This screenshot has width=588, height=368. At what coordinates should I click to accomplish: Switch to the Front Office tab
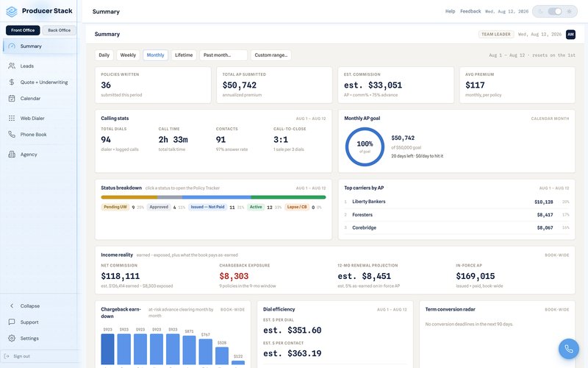pyautogui.click(x=23, y=30)
